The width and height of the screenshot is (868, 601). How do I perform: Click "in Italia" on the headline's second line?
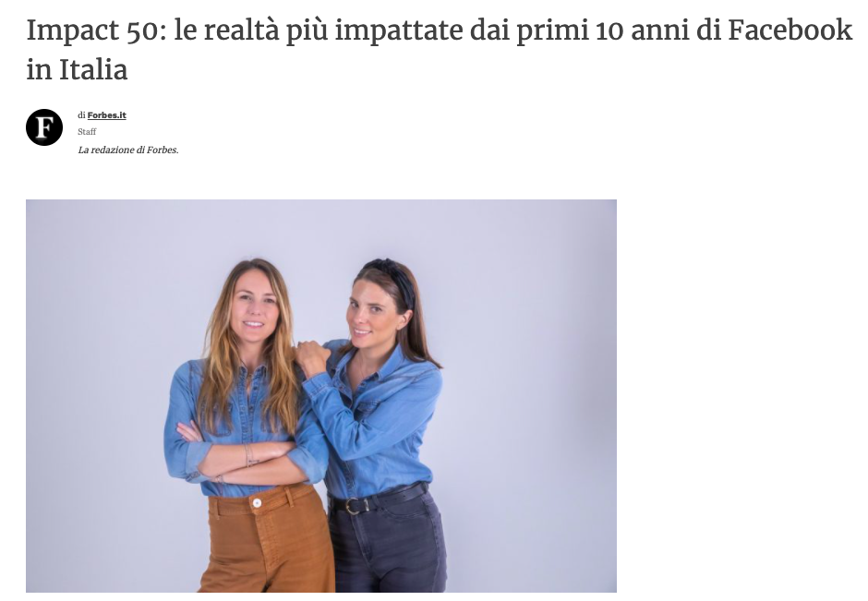[x=77, y=70]
